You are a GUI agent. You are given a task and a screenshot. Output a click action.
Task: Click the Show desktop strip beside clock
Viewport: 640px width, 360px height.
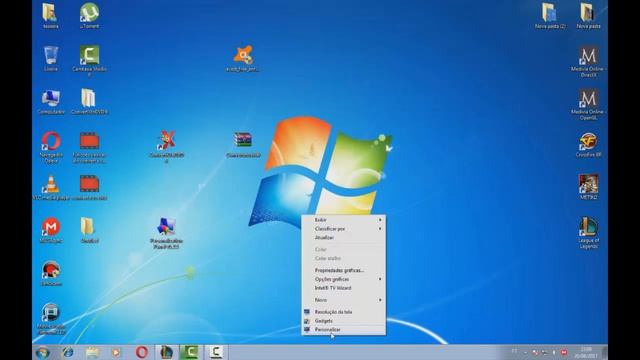605,352
